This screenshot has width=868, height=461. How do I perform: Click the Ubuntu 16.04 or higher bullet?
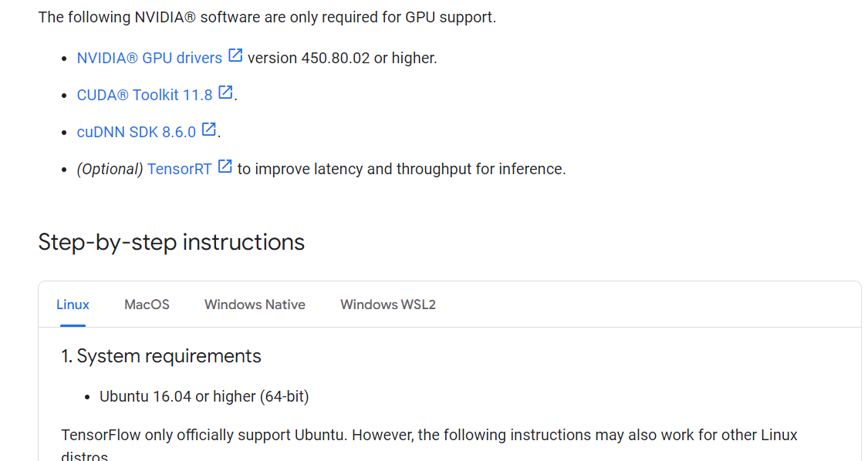coord(204,396)
